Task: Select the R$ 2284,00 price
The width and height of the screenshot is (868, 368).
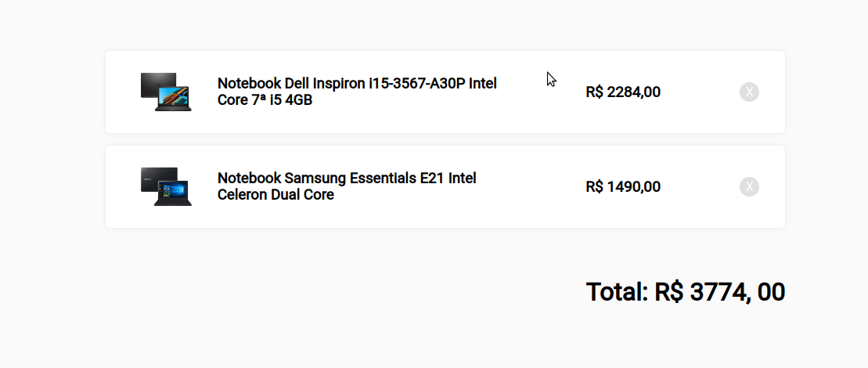Action: [623, 92]
